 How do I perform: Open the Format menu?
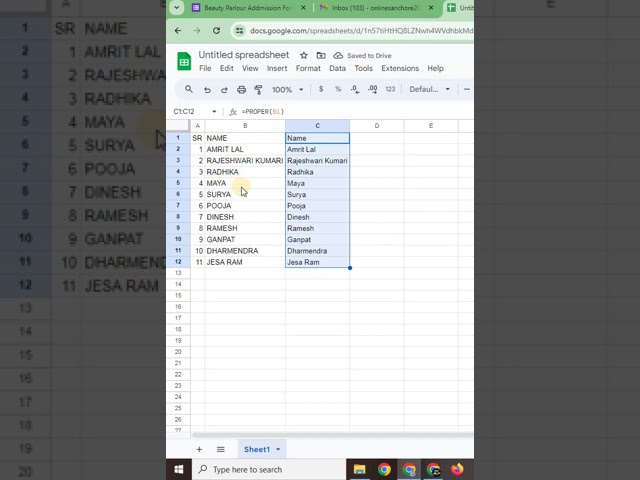click(308, 68)
